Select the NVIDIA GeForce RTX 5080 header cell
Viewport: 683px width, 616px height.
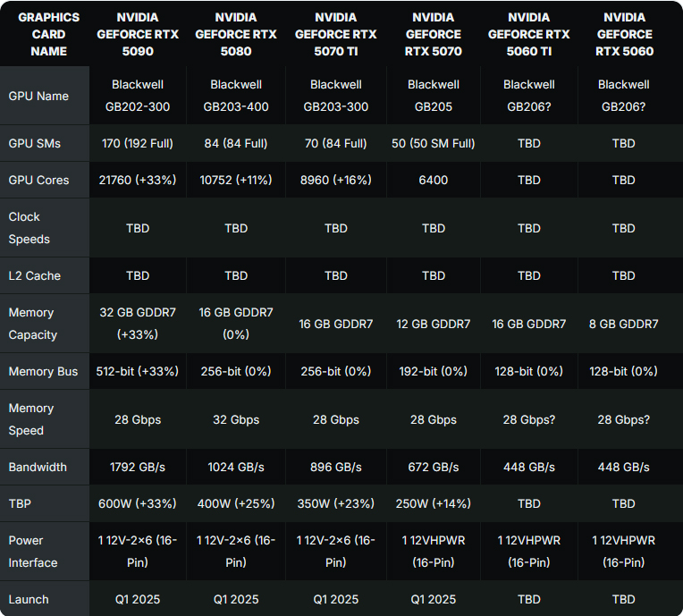(x=236, y=34)
